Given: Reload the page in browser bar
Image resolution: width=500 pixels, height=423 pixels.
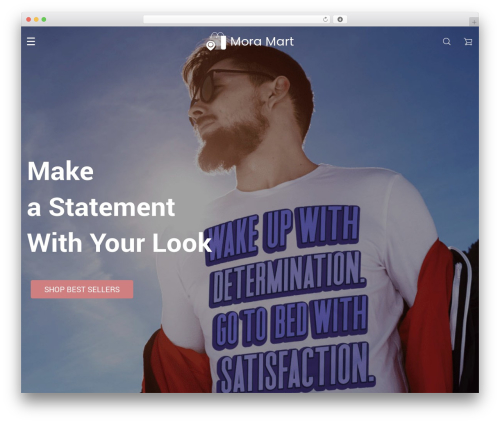Looking at the screenshot, I should [x=325, y=20].
